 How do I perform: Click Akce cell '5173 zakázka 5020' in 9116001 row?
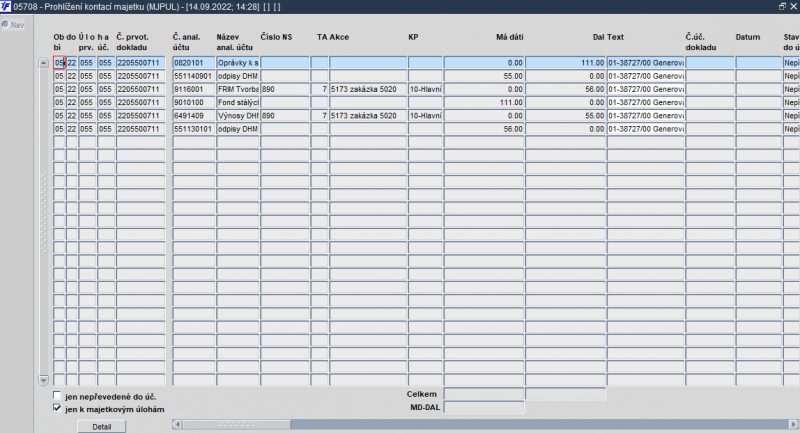coord(368,89)
